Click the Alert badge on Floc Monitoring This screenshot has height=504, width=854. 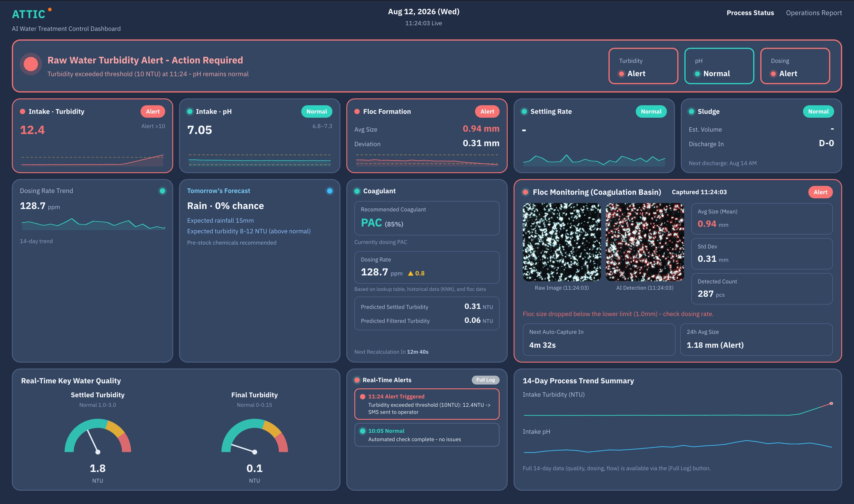point(820,192)
